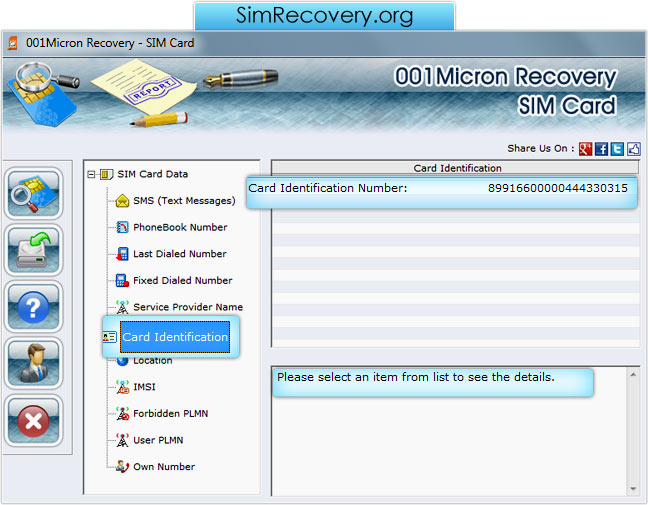Image resolution: width=648 pixels, height=505 pixels.
Task: Click the SMS envelope icon
Action: 122,201
